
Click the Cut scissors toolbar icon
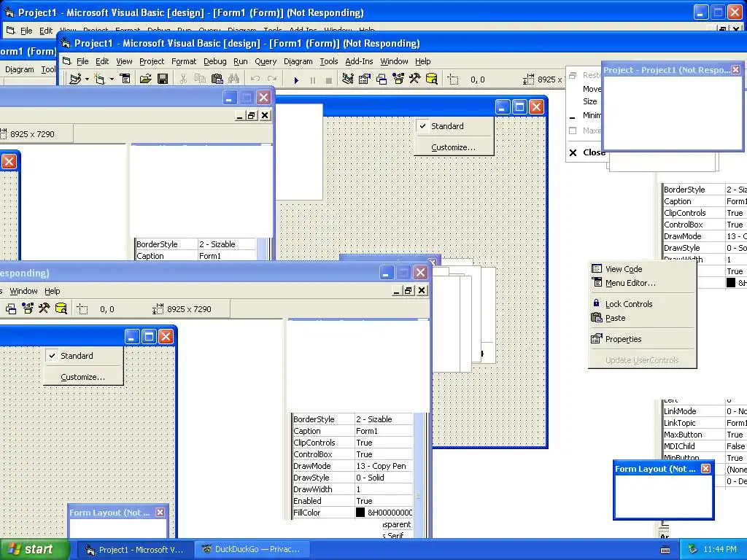(183, 79)
